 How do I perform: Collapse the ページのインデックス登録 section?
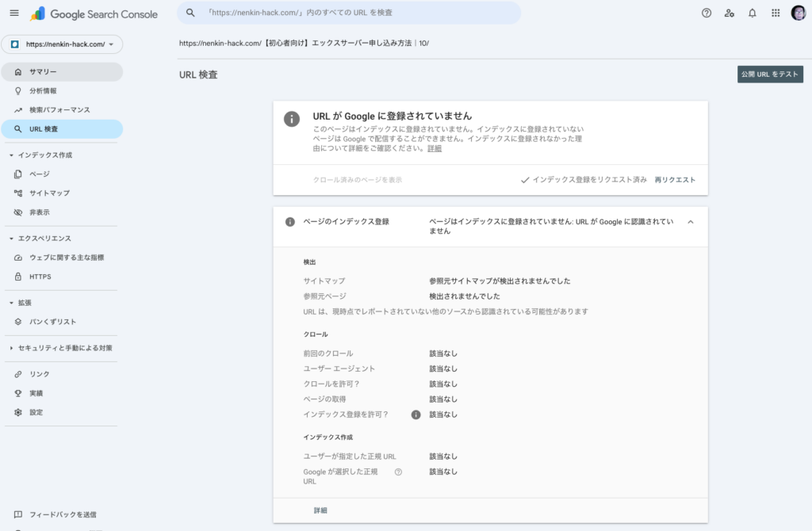(690, 222)
